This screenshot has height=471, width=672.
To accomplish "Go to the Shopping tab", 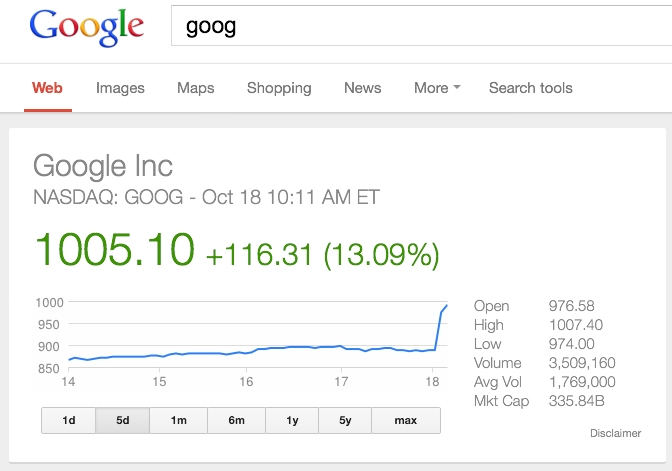I will point(279,88).
